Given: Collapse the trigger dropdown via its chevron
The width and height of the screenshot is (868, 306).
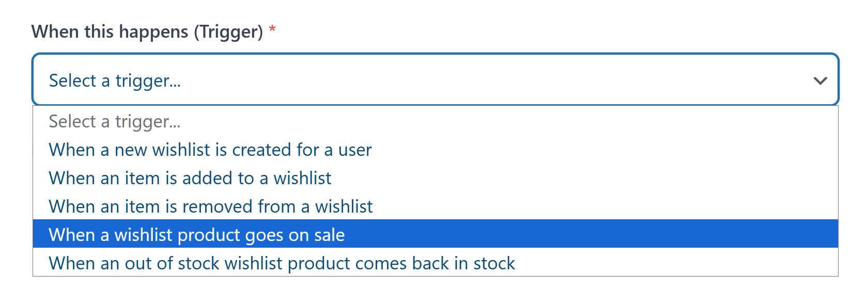Looking at the screenshot, I should (x=820, y=80).
